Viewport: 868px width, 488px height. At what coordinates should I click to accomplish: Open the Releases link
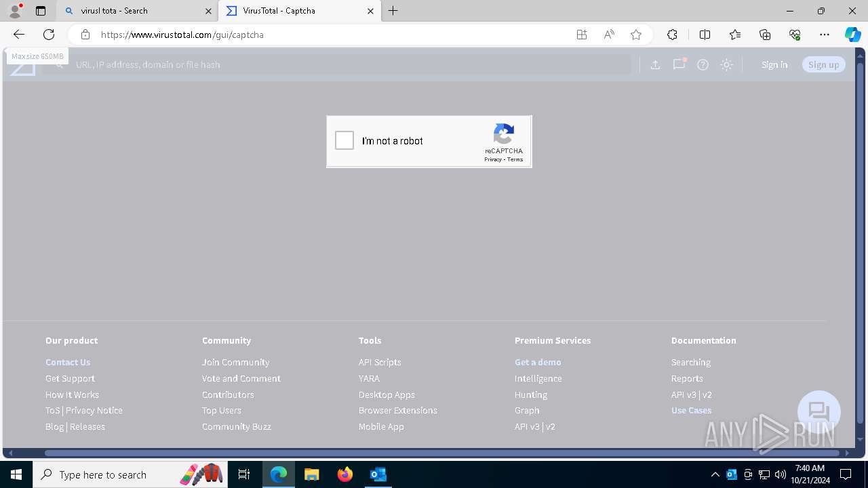[87, 426]
